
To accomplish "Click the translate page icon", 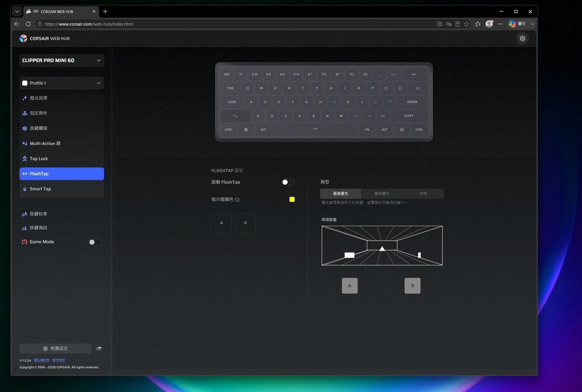I will click(x=449, y=24).
